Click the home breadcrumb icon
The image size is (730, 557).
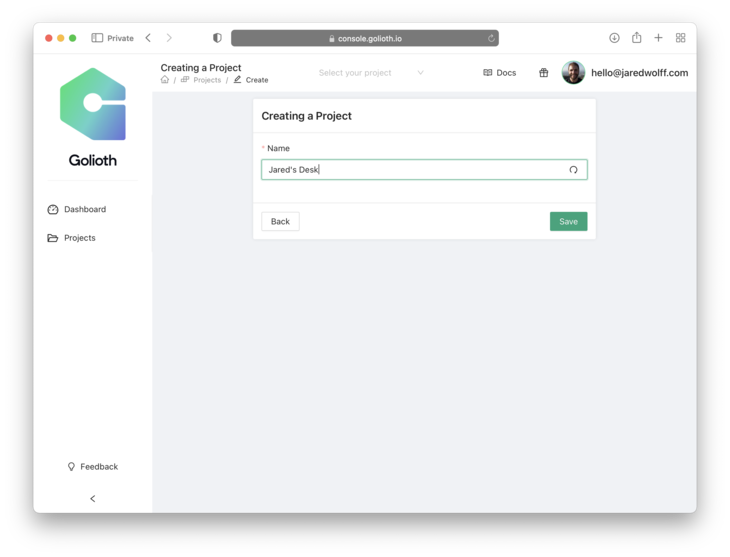(165, 80)
